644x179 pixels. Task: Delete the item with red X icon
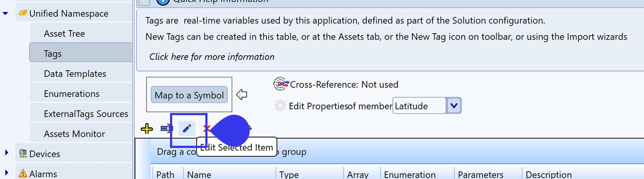207,129
